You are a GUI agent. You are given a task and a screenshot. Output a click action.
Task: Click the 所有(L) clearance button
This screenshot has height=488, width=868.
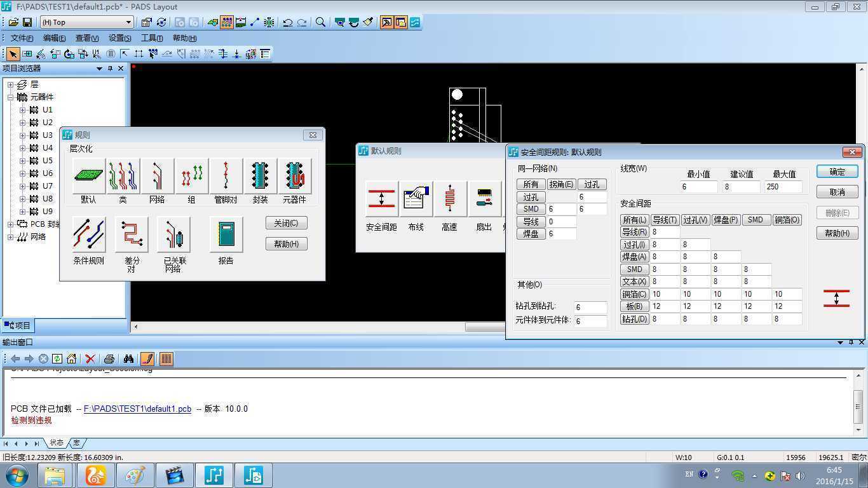(x=635, y=220)
